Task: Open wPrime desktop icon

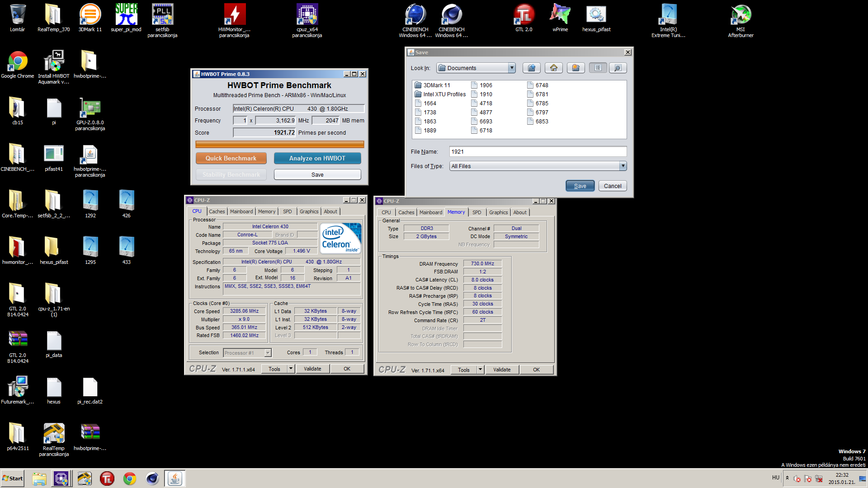Action: (x=560, y=18)
